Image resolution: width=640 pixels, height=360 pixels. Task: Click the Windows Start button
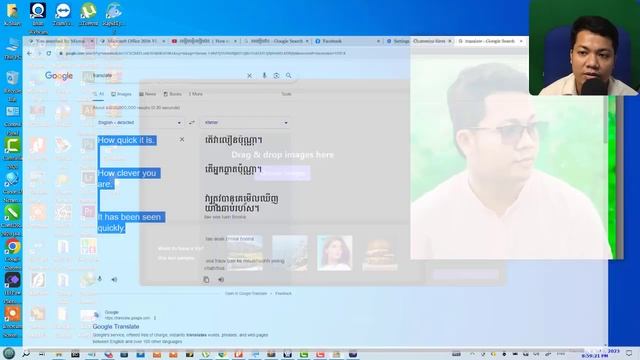(x=9, y=353)
